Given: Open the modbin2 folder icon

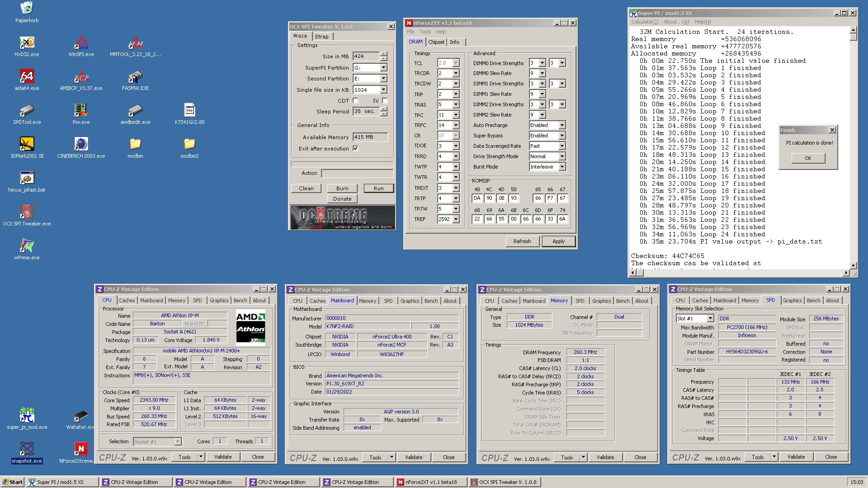Looking at the screenshot, I should 189,144.
